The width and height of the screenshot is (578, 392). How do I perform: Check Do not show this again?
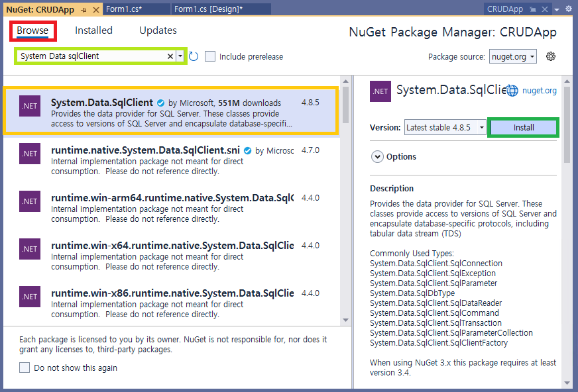point(25,367)
